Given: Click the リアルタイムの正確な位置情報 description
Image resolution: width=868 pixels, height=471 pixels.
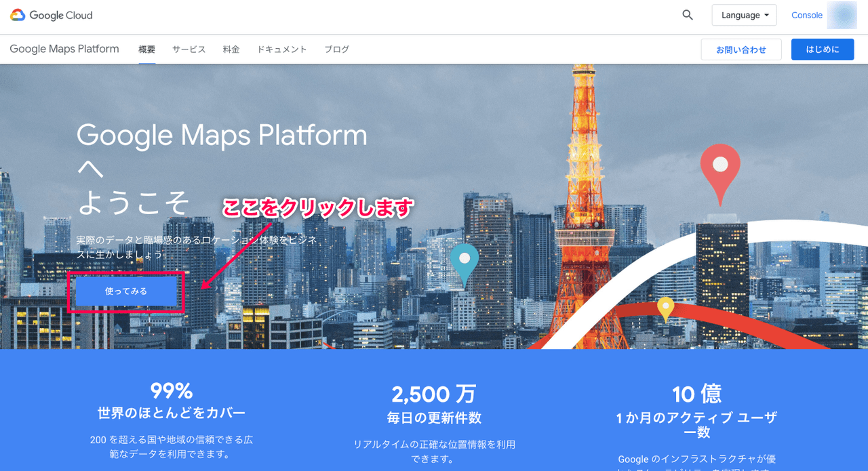Looking at the screenshot, I should 434,451.
